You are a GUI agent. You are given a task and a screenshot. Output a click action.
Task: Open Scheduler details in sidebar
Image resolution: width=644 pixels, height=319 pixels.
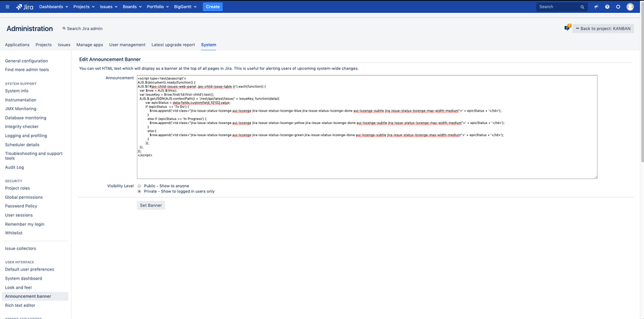point(22,145)
